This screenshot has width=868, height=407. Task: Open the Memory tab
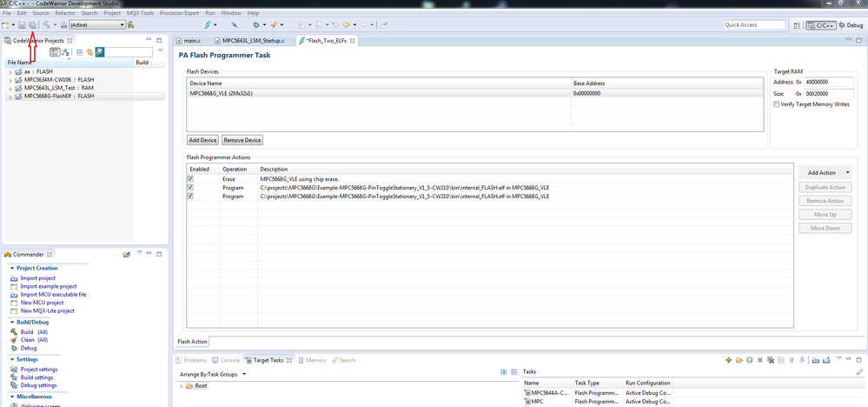pos(312,361)
